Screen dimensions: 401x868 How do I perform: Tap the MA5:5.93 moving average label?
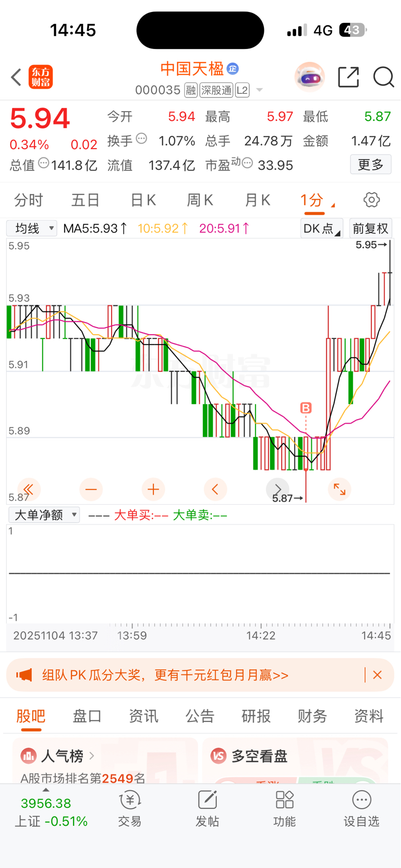pyautogui.click(x=95, y=228)
